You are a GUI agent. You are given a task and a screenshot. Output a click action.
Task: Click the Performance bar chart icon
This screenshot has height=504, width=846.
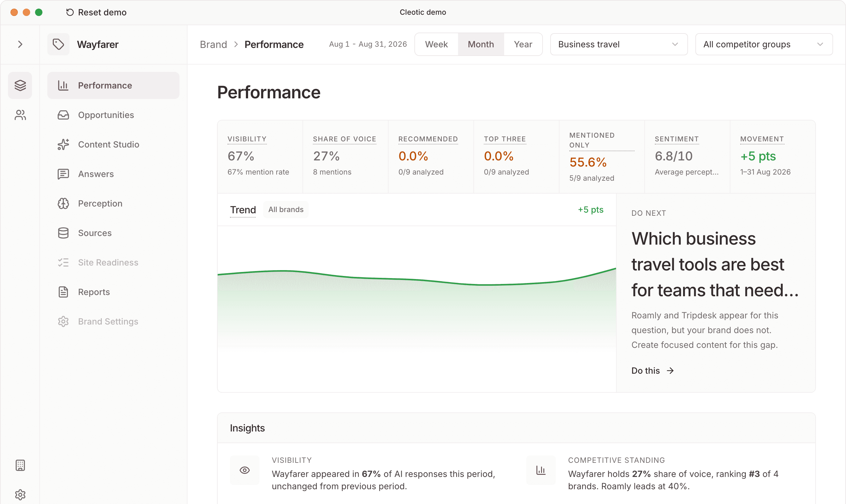[x=63, y=85]
